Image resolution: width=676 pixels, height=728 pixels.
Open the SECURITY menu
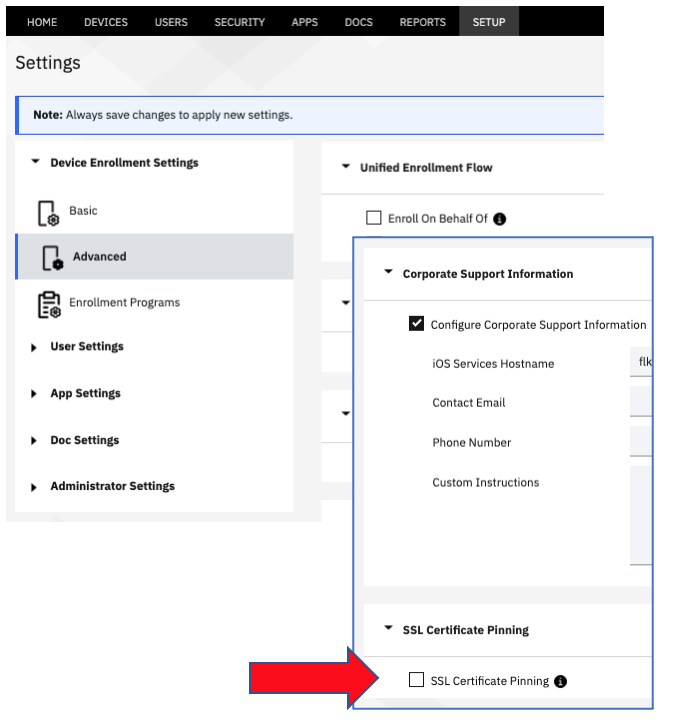pos(240,22)
